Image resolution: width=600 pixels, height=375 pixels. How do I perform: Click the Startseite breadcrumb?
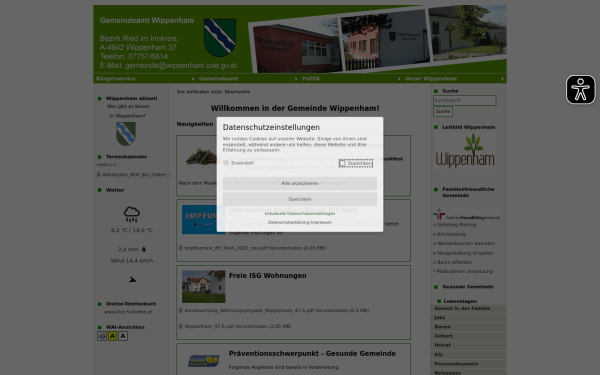(237, 92)
